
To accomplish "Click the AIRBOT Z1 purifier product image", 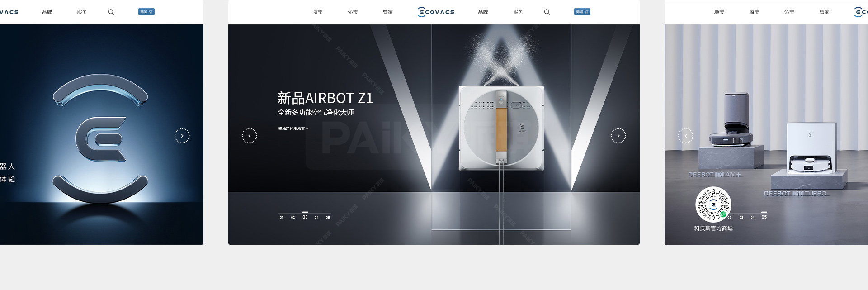I will click(x=501, y=128).
